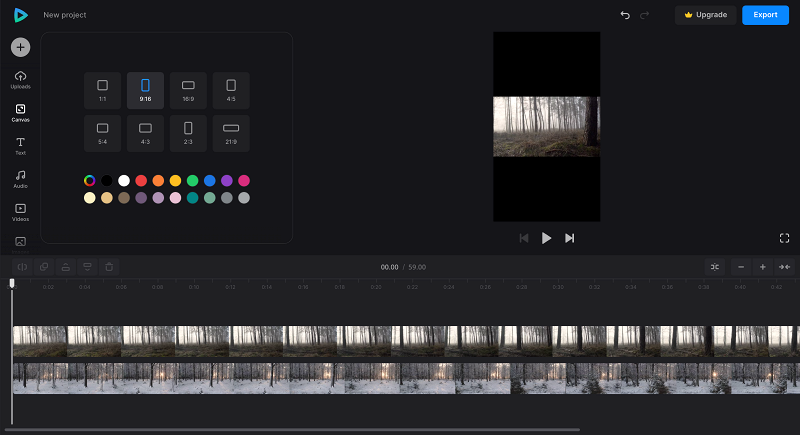Select the 21:9 aspect ratio
Image resolution: width=800 pixels, height=435 pixels.
[231, 133]
